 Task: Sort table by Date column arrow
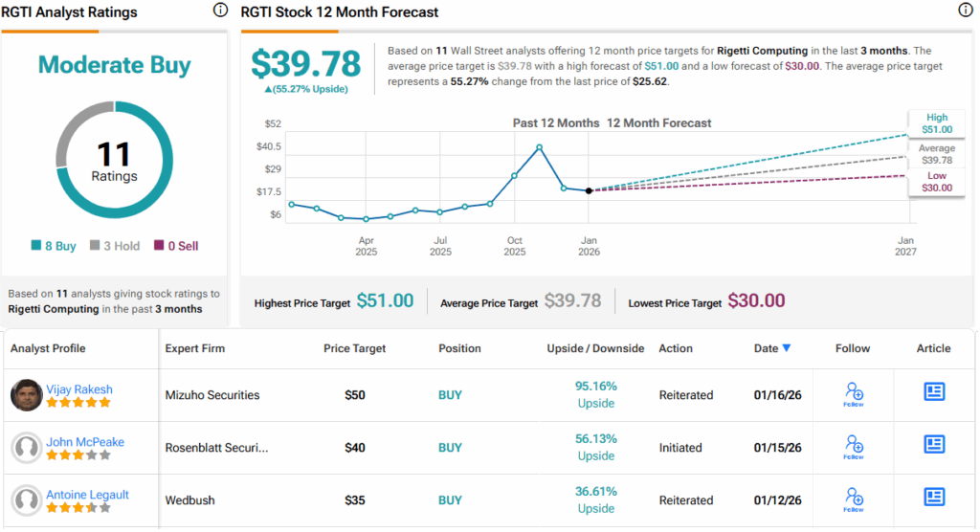[x=787, y=348]
